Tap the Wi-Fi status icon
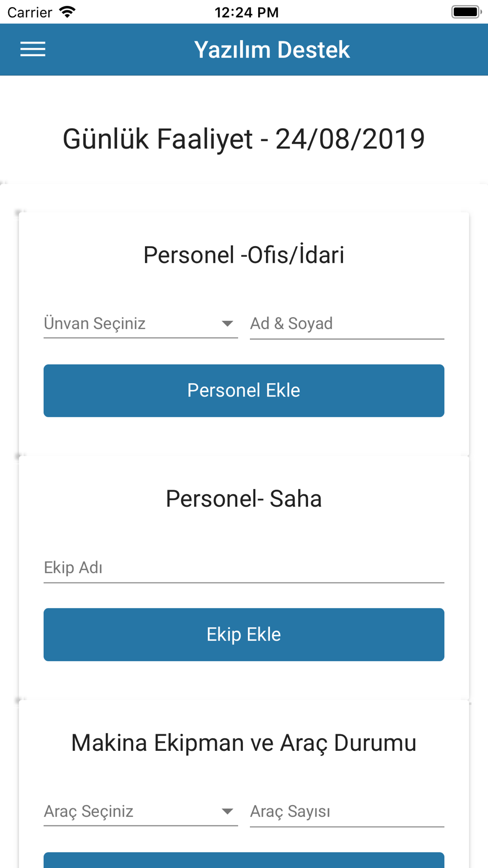 67,12
